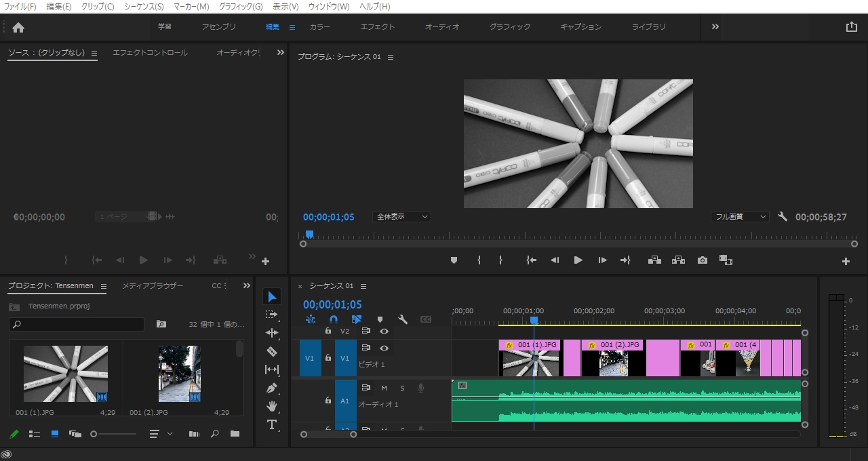Viewport: 868px width, 461px height.
Task: Go to Out point in Program monitor
Action: (x=625, y=260)
